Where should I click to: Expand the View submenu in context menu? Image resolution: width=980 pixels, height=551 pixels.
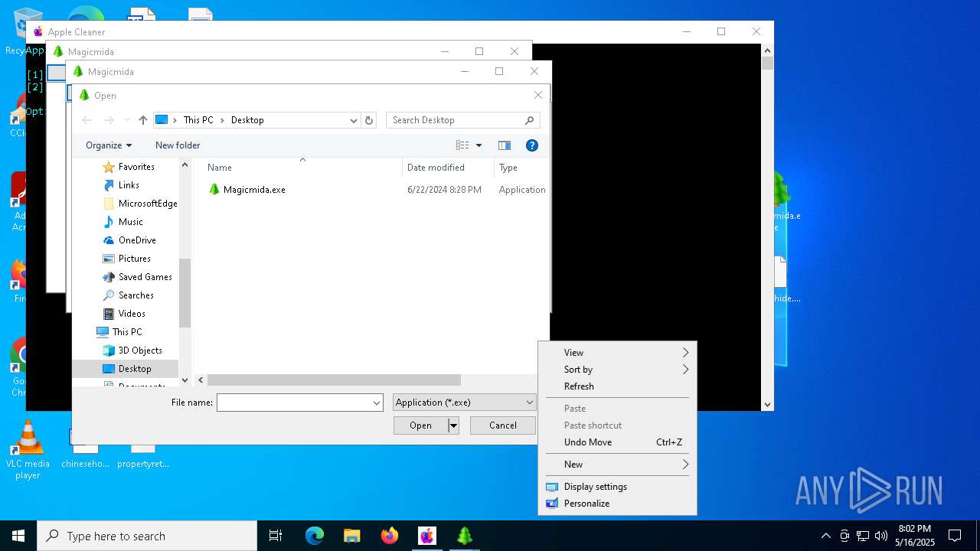(617, 353)
